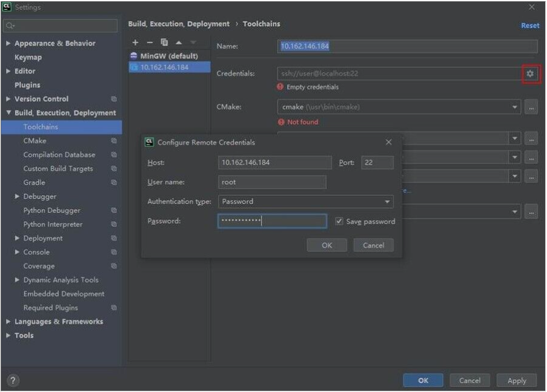The height and width of the screenshot is (392, 547).
Task: Open the CMake path dropdown arrow
Action: coord(515,107)
